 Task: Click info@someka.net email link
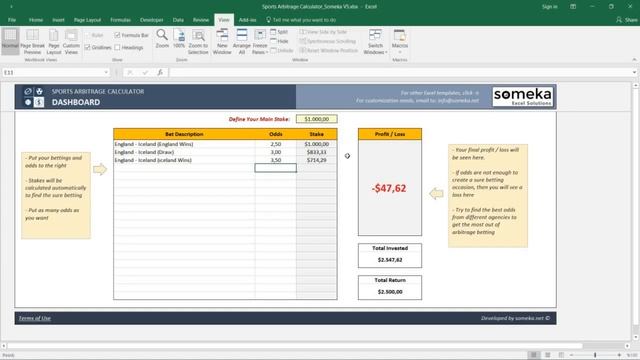coord(458,100)
